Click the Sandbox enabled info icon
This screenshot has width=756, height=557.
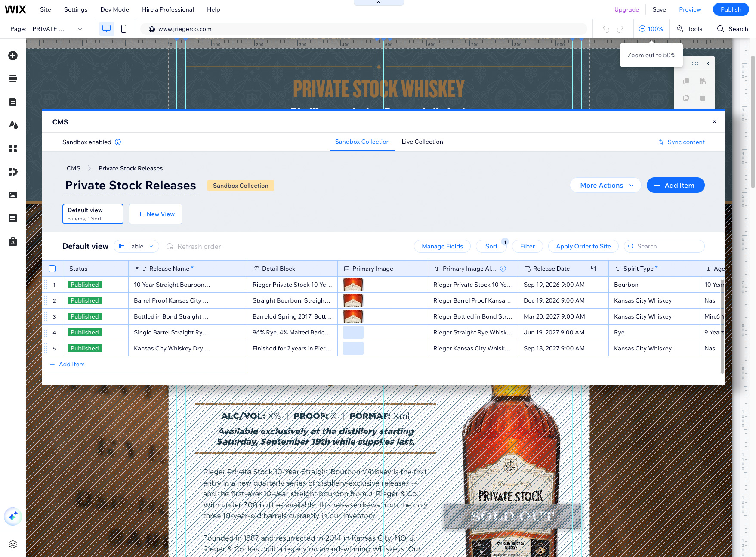pos(118,142)
